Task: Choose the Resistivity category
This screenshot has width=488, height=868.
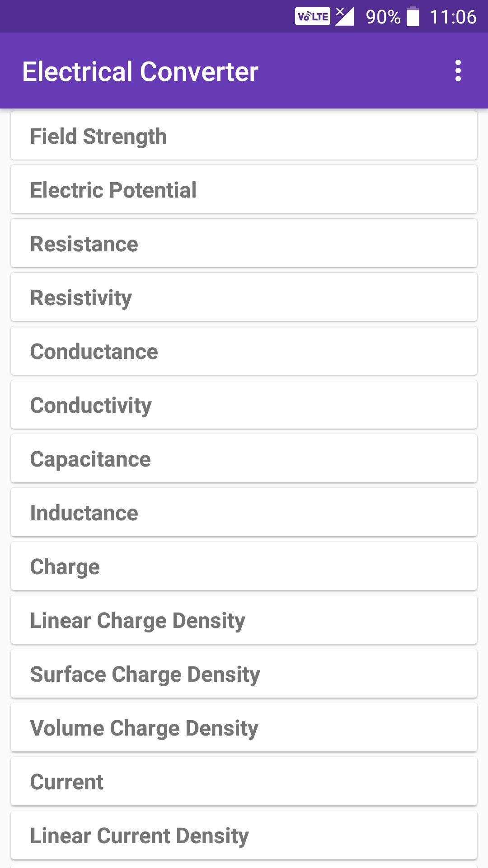Action: point(244,297)
